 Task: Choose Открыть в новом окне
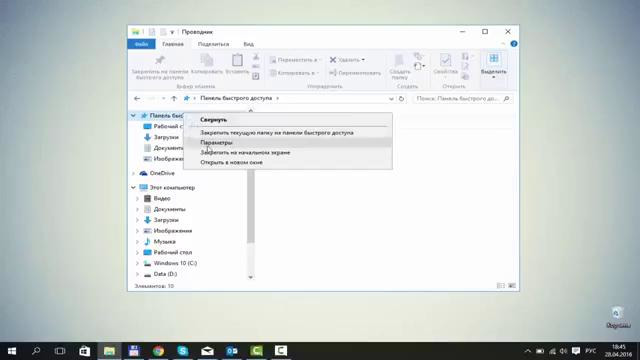(x=231, y=162)
